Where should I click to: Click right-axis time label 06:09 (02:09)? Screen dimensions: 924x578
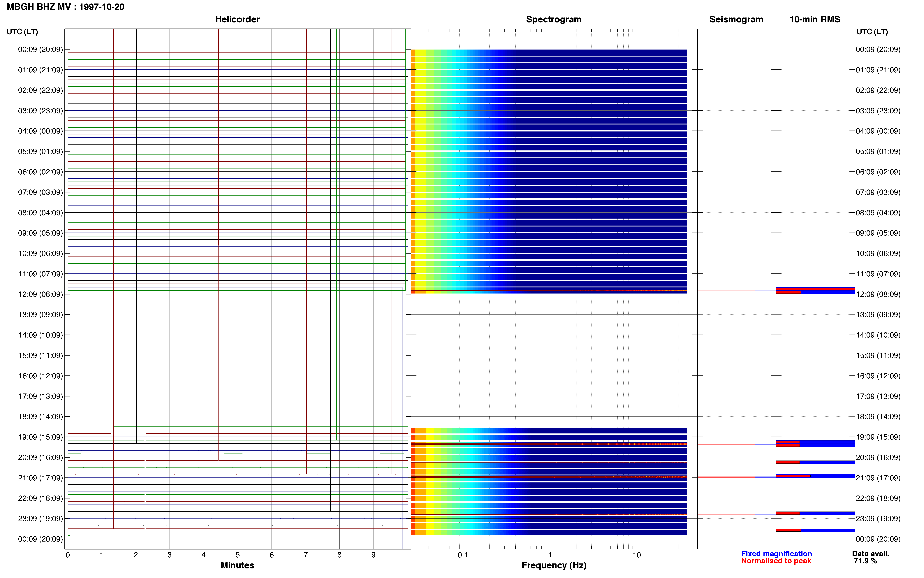coord(878,172)
